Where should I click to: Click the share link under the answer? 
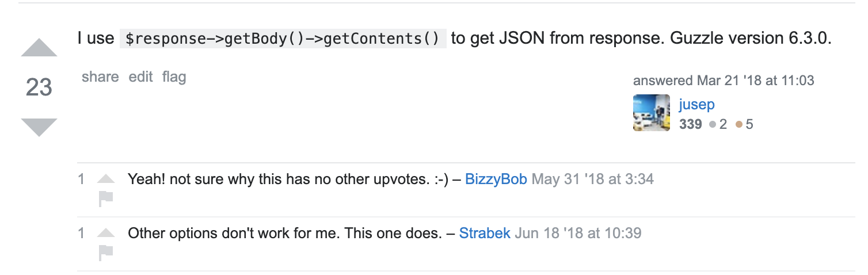[x=100, y=77]
